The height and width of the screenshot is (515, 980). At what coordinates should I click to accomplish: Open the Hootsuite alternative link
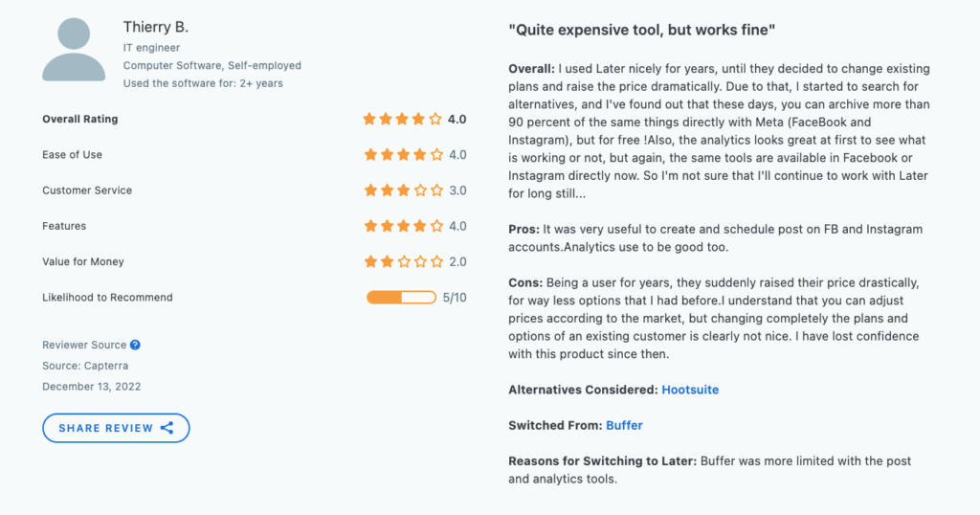pos(690,390)
